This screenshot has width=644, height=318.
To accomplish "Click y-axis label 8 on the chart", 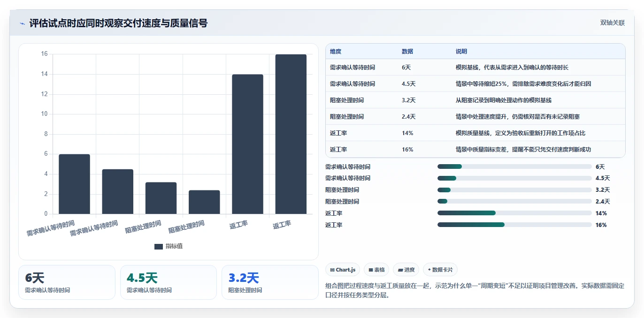I will (x=46, y=134).
